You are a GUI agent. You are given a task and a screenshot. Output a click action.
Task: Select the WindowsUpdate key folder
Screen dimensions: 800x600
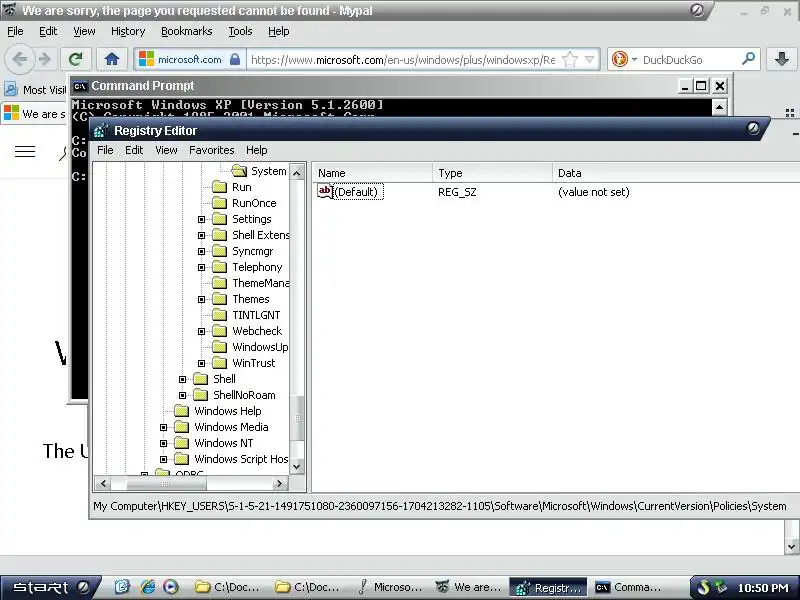[x=251, y=347]
